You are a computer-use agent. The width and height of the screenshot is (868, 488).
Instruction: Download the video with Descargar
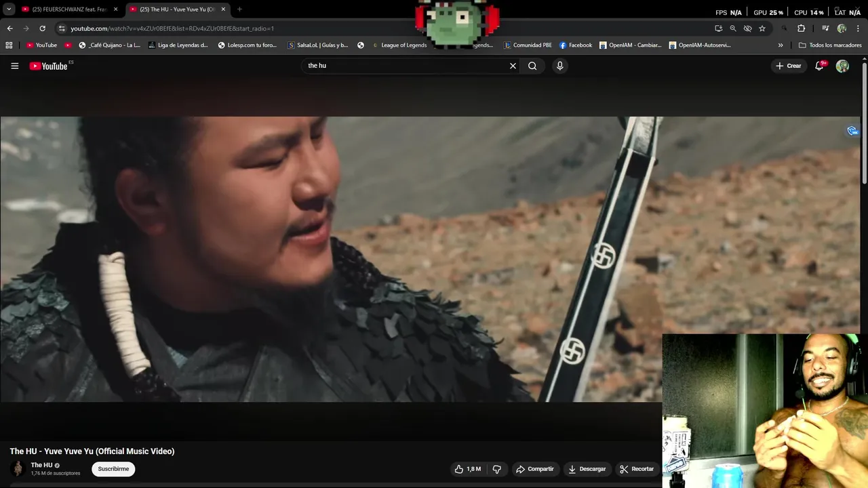(587, 469)
